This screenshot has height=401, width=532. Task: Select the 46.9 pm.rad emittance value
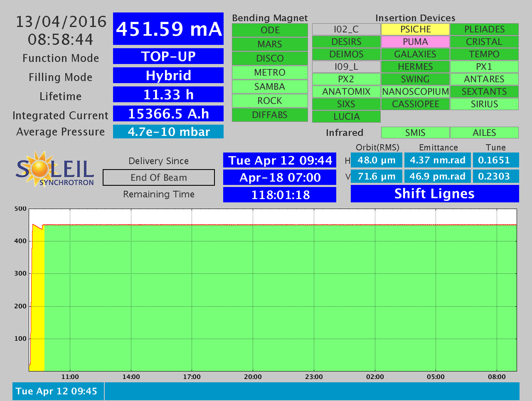(x=438, y=176)
